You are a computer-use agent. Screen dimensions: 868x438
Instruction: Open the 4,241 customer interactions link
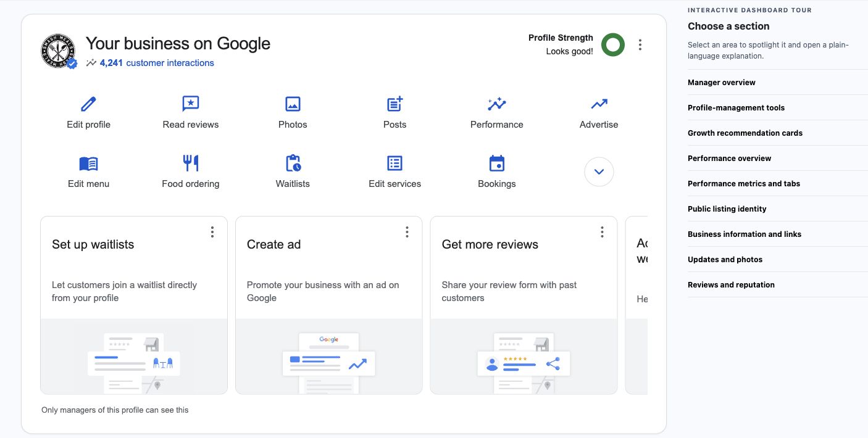pos(157,62)
